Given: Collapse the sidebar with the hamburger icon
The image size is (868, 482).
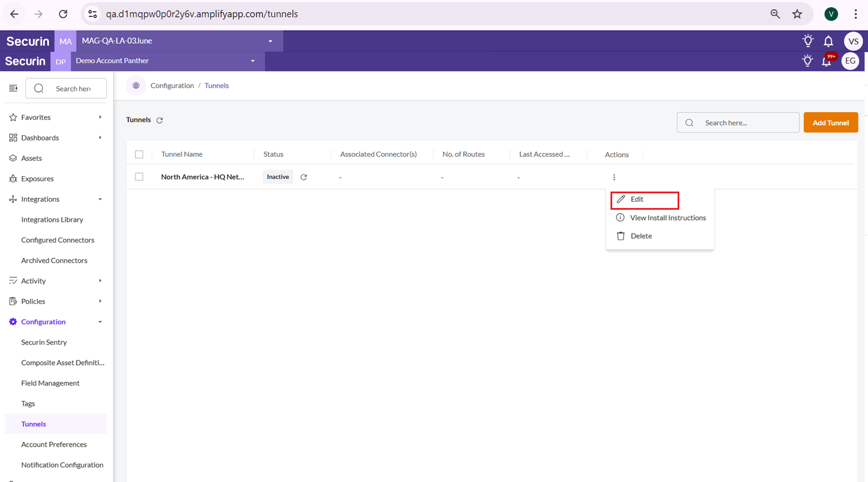Looking at the screenshot, I should coord(13,88).
